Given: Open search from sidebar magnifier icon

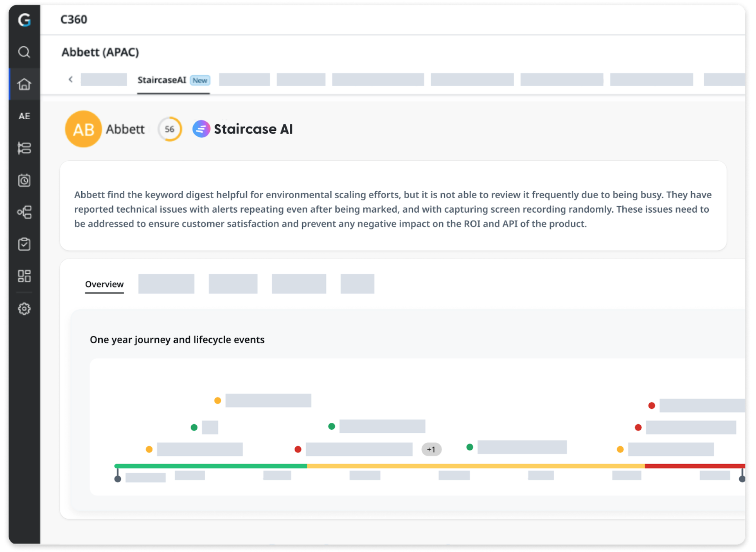Looking at the screenshot, I should click(x=24, y=52).
